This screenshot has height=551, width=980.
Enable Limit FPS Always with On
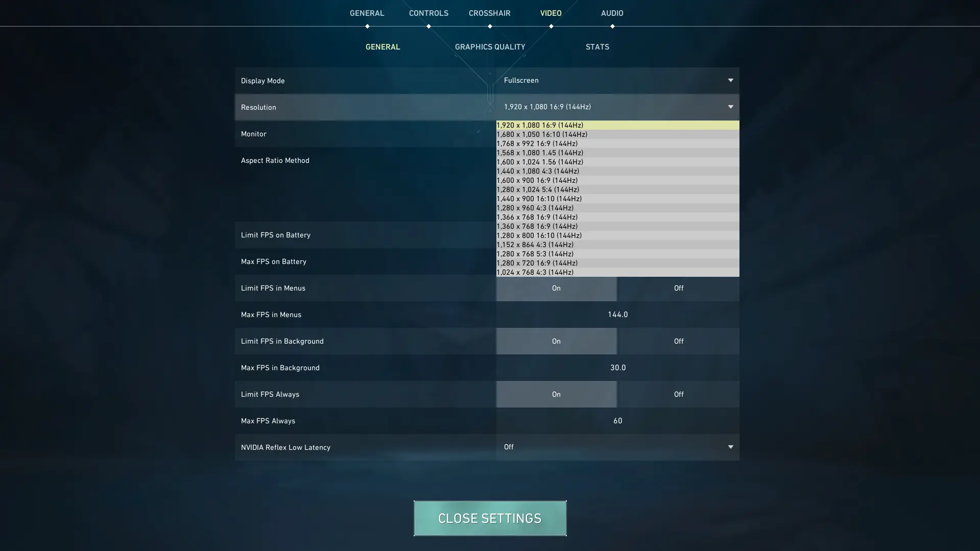tap(556, 394)
